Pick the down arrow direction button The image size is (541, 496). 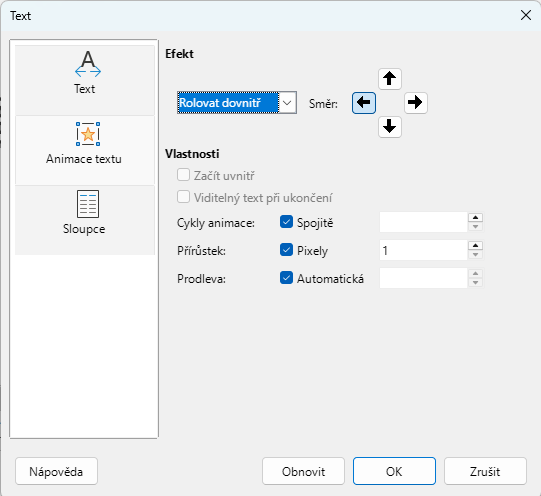pyautogui.click(x=390, y=127)
